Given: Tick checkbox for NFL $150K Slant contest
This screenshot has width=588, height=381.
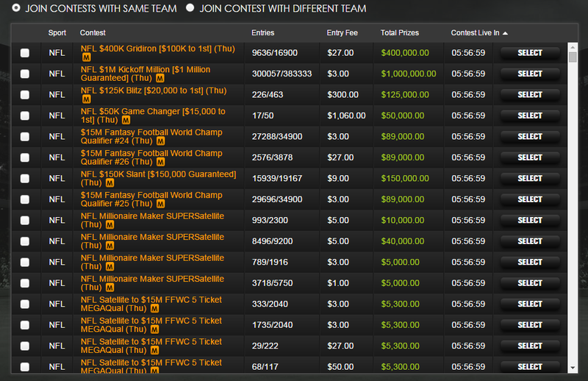Looking at the screenshot, I should tap(25, 179).
